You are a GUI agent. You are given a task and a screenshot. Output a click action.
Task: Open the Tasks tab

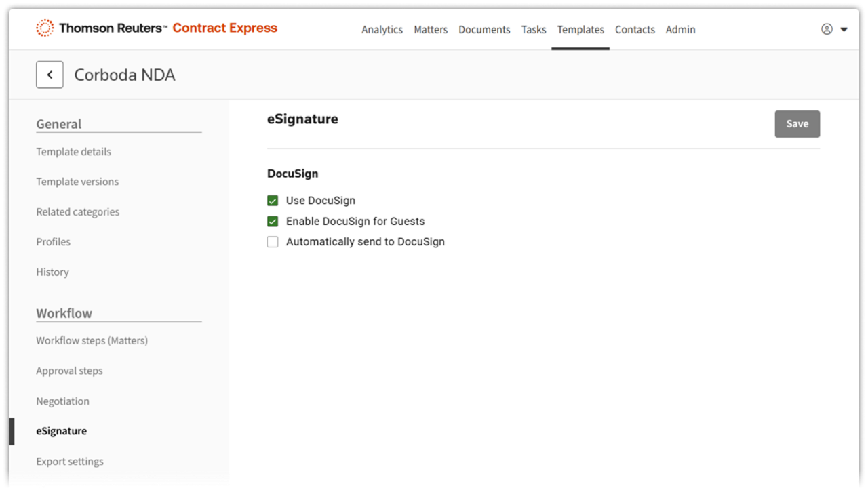[x=534, y=30]
